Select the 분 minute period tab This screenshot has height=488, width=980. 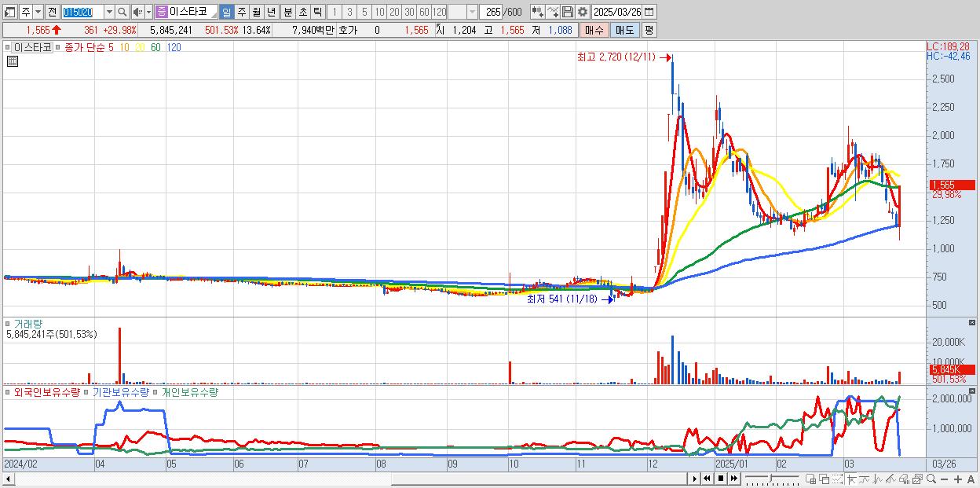tap(287, 12)
